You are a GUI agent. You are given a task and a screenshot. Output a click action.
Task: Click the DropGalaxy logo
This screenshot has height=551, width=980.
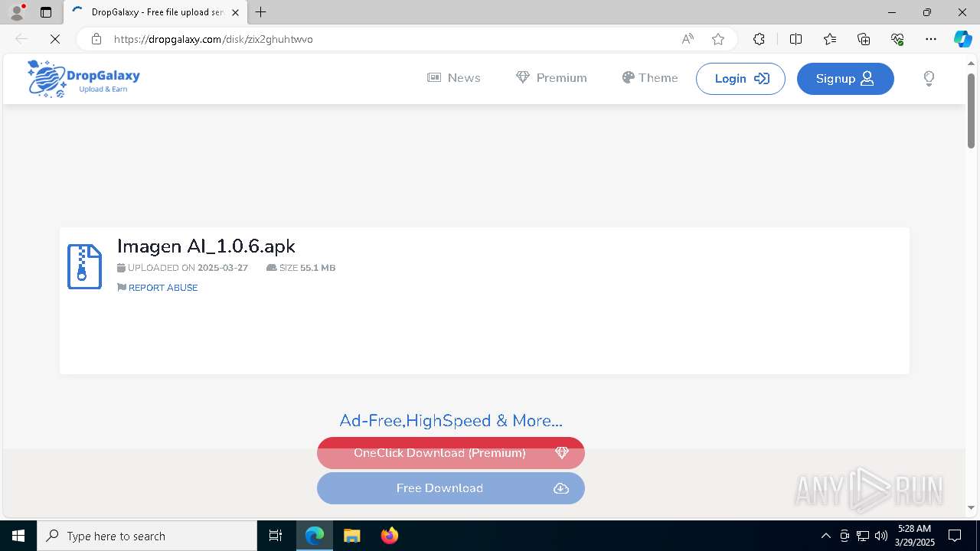click(x=83, y=78)
